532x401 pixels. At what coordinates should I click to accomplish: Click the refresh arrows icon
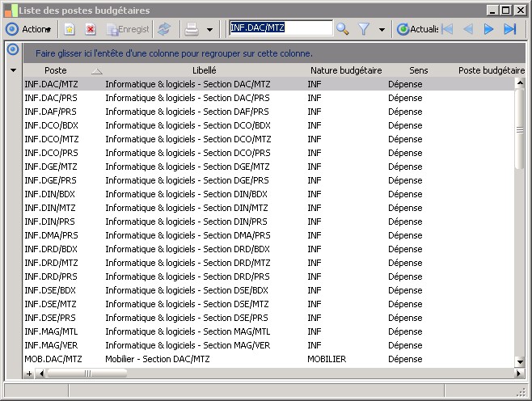click(x=164, y=29)
